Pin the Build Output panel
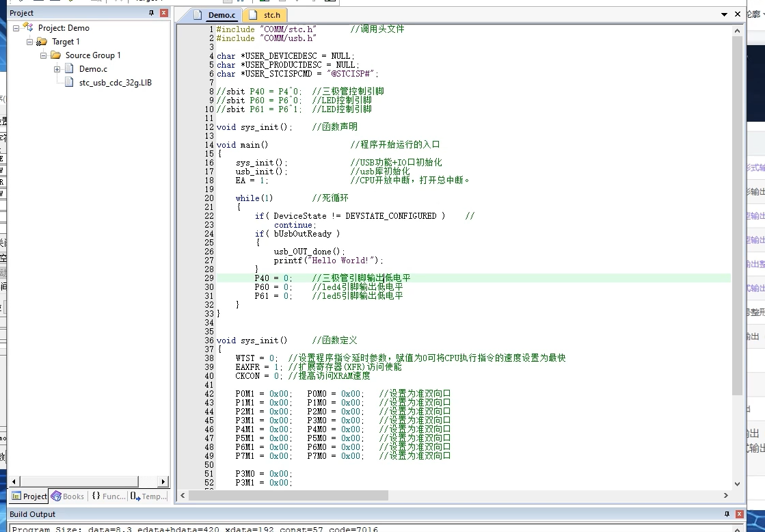Viewport: 765px width, 532px height. (x=727, y=514)
